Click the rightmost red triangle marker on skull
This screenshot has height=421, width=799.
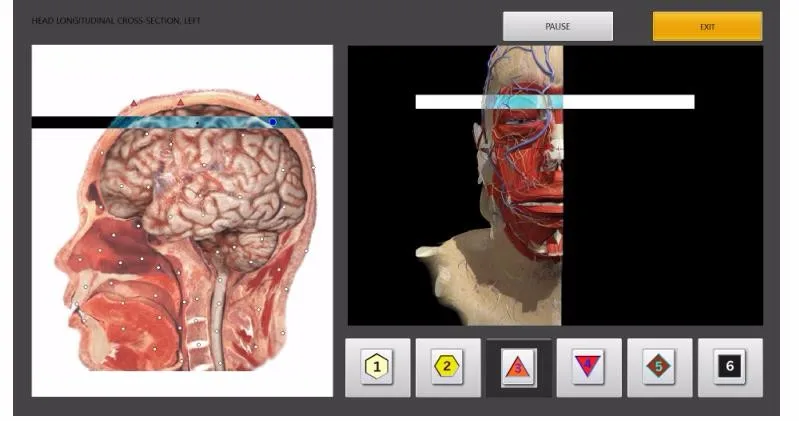point(257,98)
